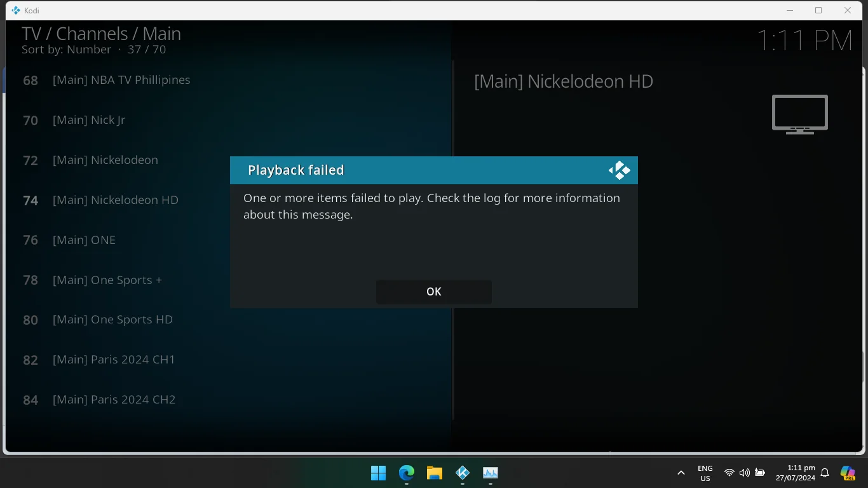Open the performance monitor taskbar app
This screenshot has height=488, width=868.
tap(491, 473)
